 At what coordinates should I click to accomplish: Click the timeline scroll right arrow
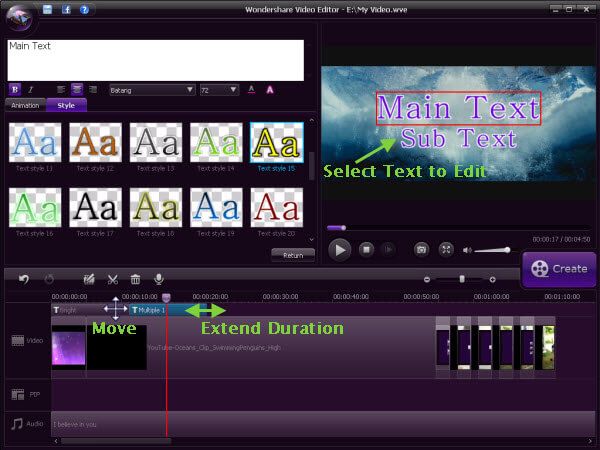[590, 441]
